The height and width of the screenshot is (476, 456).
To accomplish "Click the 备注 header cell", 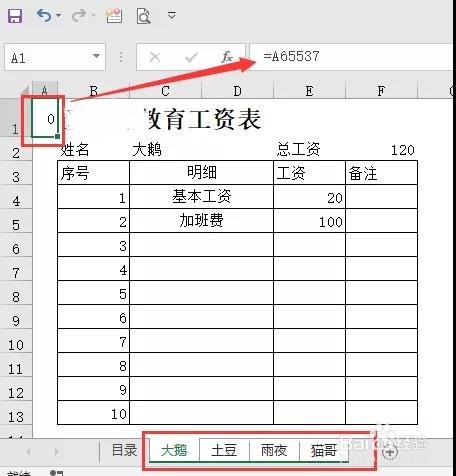I will click(381, 173).
